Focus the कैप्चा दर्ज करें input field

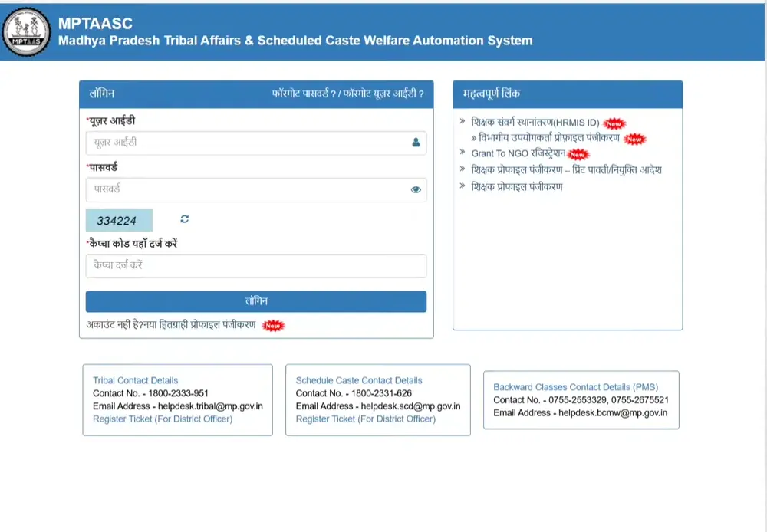pyautogui.click(x=256, y=265)
